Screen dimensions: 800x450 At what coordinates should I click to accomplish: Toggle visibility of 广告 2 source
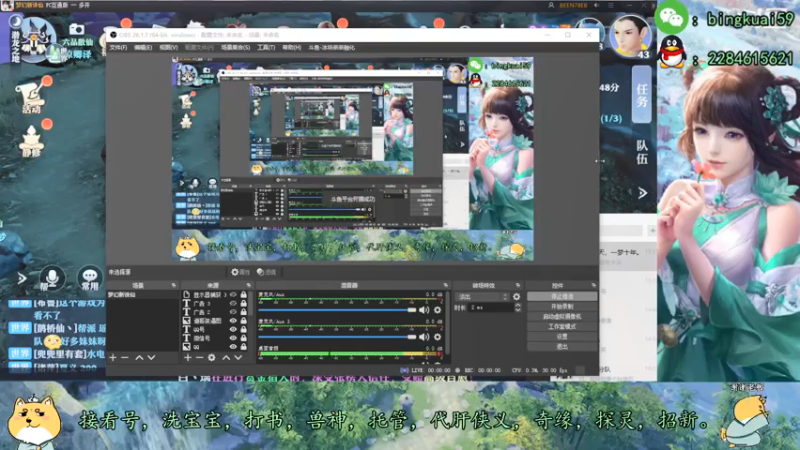point(233,312)
